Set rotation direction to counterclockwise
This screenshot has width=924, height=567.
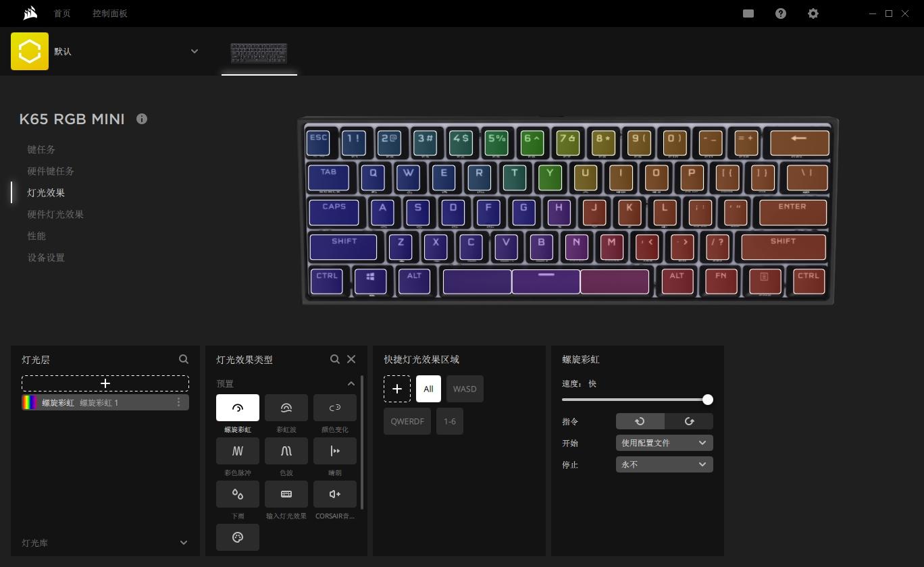click(x=640, y=421)
